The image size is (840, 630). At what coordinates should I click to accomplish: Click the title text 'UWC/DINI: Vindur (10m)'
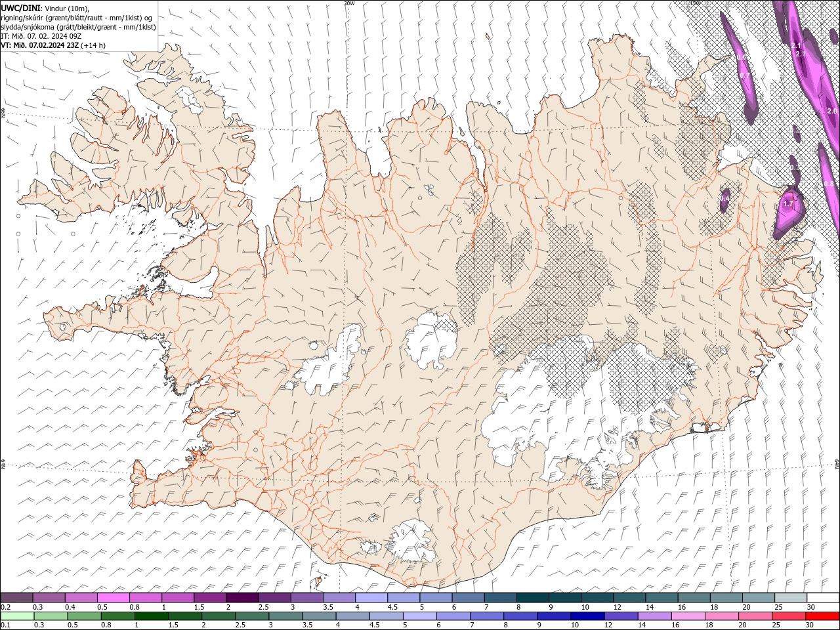click(45, 7)
